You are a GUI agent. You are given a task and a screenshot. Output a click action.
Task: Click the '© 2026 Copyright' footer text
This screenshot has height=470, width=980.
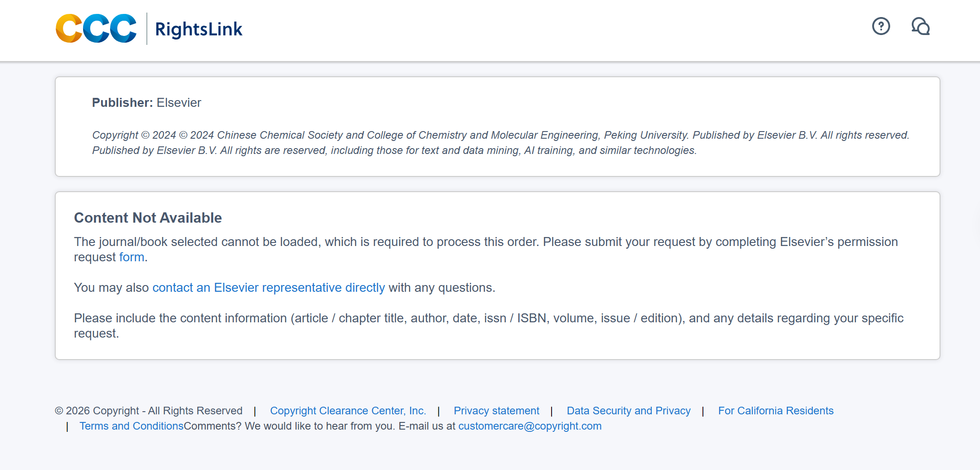click(x=148, y=411)
